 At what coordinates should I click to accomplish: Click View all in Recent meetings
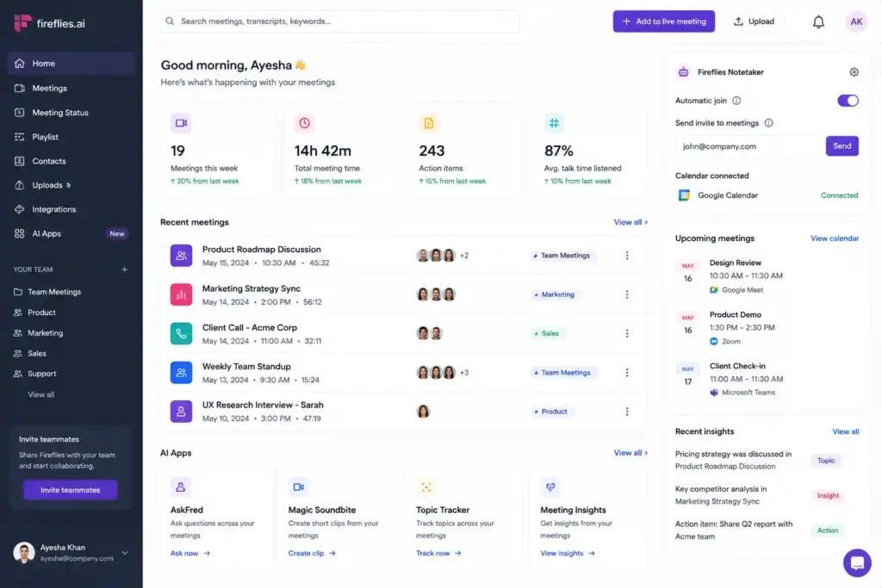(630, 222)
